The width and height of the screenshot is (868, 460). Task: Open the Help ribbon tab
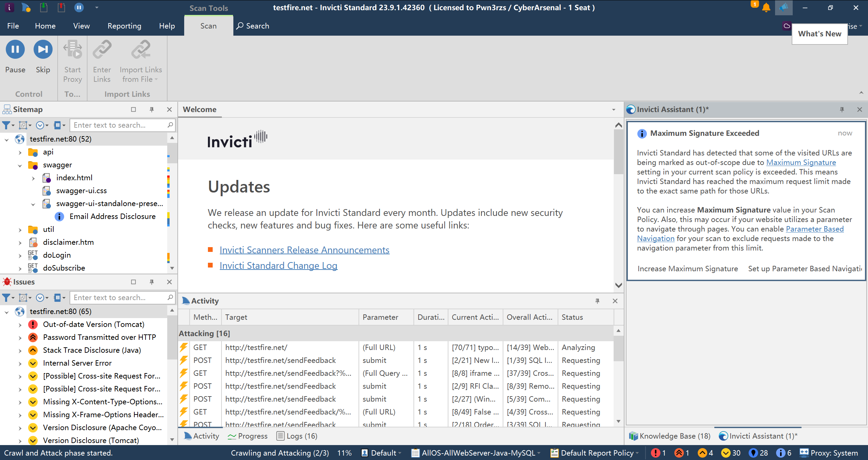click(167, 26)
